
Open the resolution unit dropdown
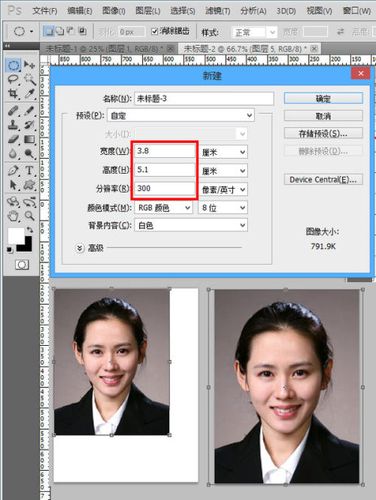pos(224,190)
